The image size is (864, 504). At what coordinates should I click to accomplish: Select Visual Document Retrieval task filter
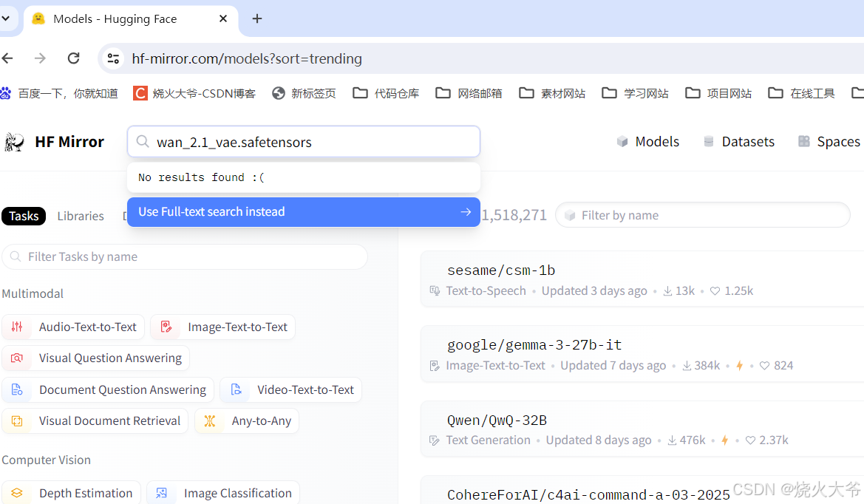(95, 420)
